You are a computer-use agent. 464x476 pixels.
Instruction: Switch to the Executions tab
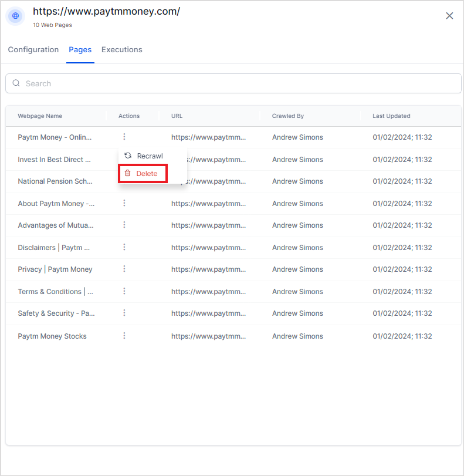point(122,50)
